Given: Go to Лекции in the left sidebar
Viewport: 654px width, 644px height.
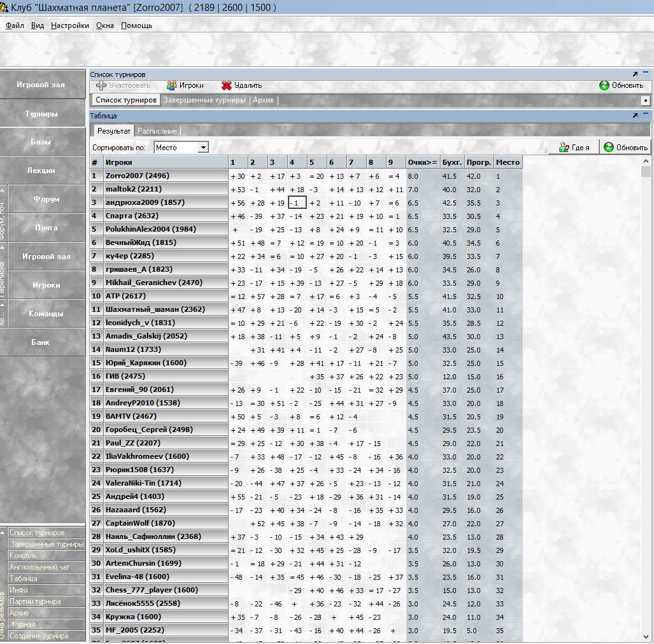Looking at the screenshot, I should (41, 171).
